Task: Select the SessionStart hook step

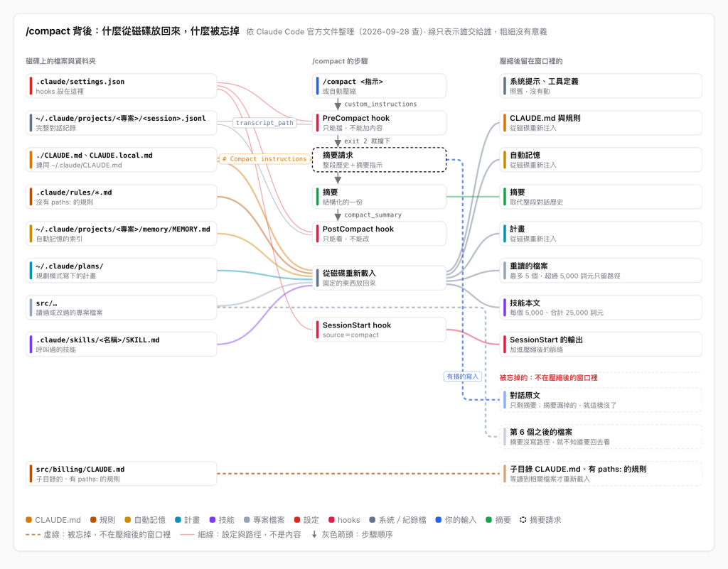Action: (379, 330)
